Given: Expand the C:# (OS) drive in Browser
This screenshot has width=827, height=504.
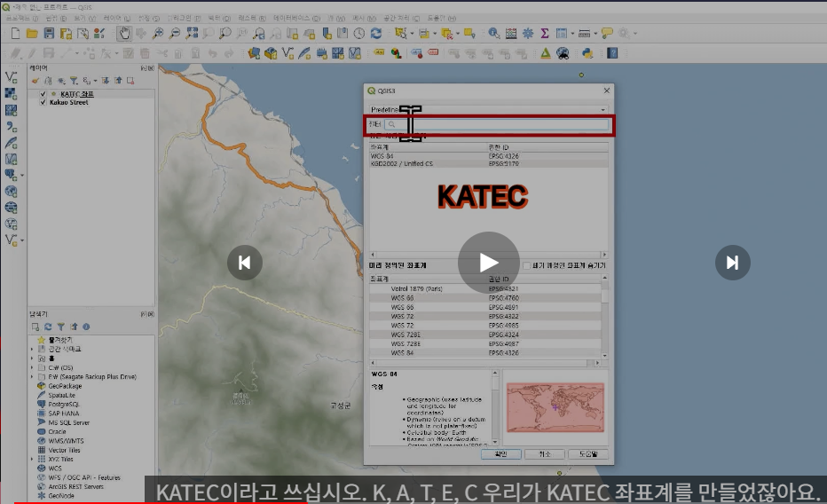Looking at the screenshot, I should [32, 367].
